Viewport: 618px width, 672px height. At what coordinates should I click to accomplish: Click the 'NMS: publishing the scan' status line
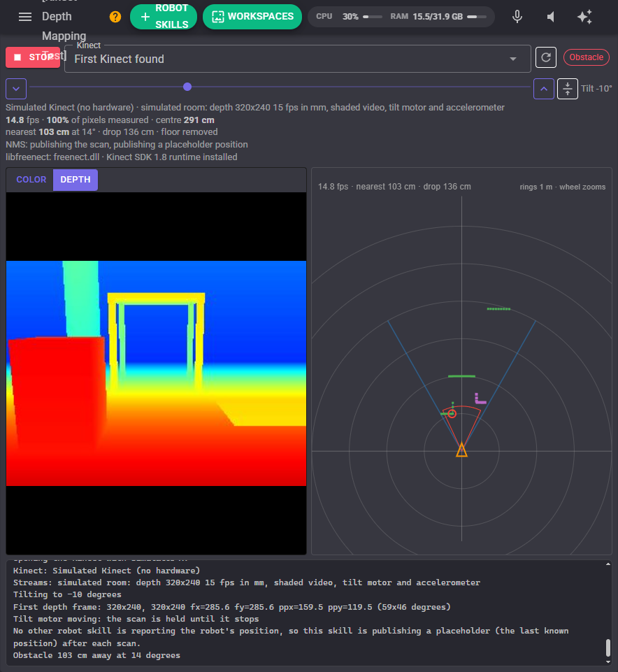[127, 145]
